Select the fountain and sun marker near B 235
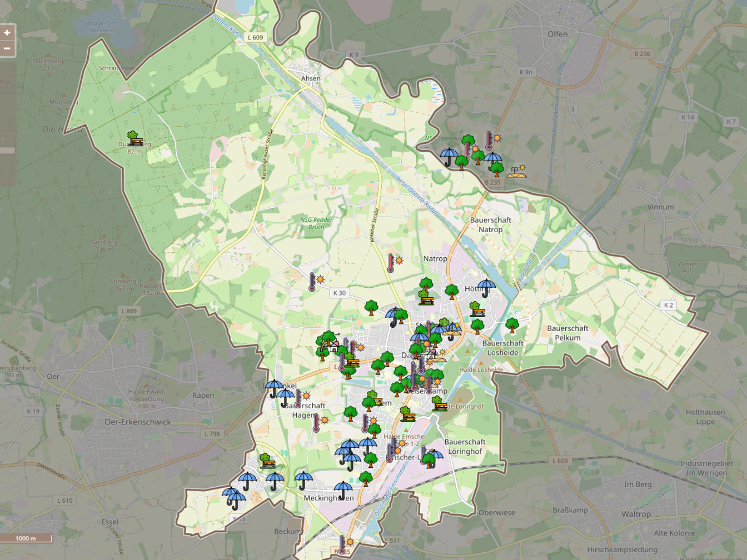The image size is (747, 560). (x=517, y=171)
